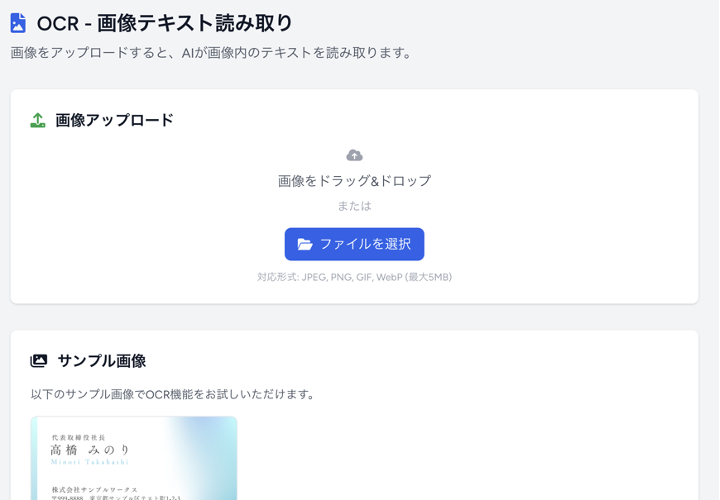Click the Minori Takahashi text on the card

pos(88,463)
